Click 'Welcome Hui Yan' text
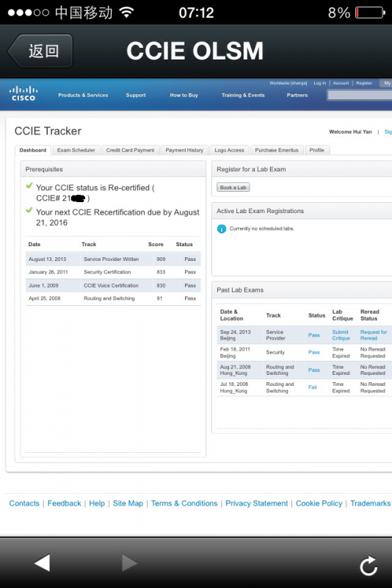Image resolution: width=392 pixels, height=588 pixels. click(x=350, y=132)
